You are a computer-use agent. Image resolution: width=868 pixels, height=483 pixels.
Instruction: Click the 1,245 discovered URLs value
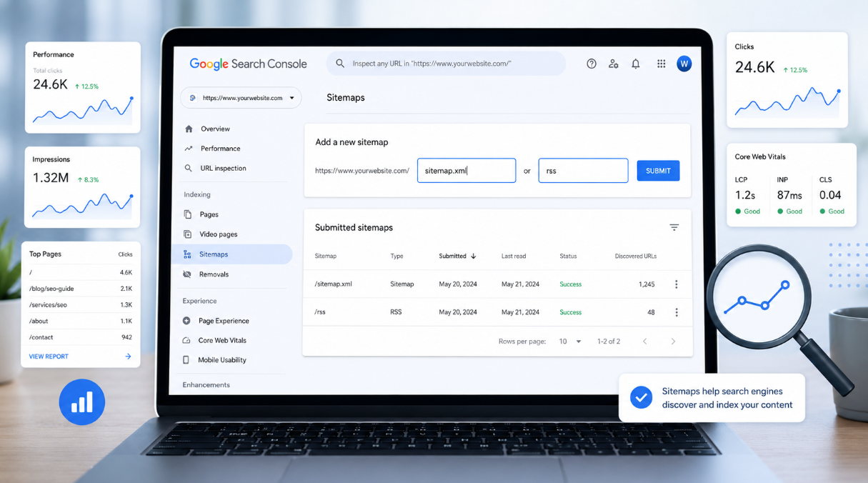(647, 284)
